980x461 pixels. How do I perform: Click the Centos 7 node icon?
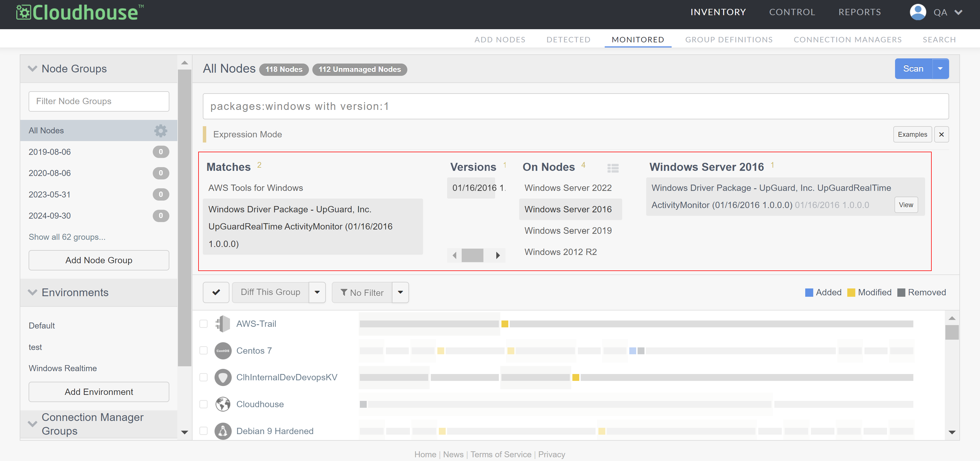pos(223,351)
